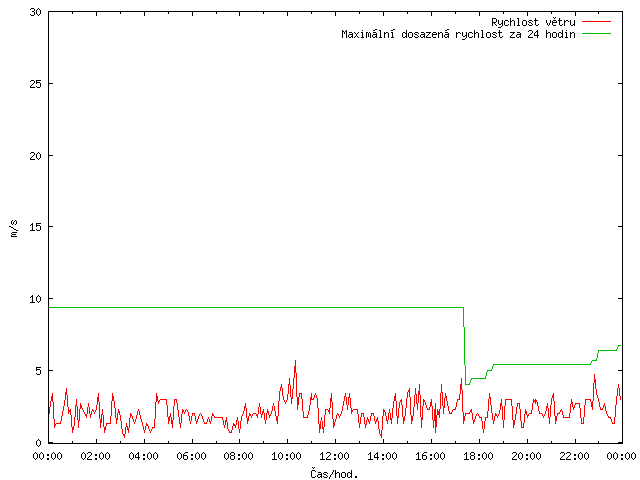Image resolution: width=640 pixels, height=480 pixels.
Task: Click the x-axis time label 02:00
Action: coord(96,456)
